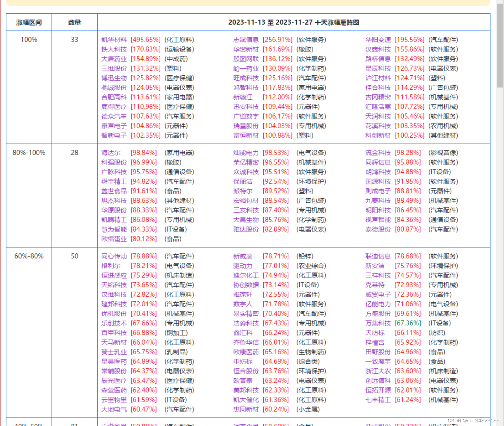
Task: Click the 天润科技 link
Action: click(378, 116)
